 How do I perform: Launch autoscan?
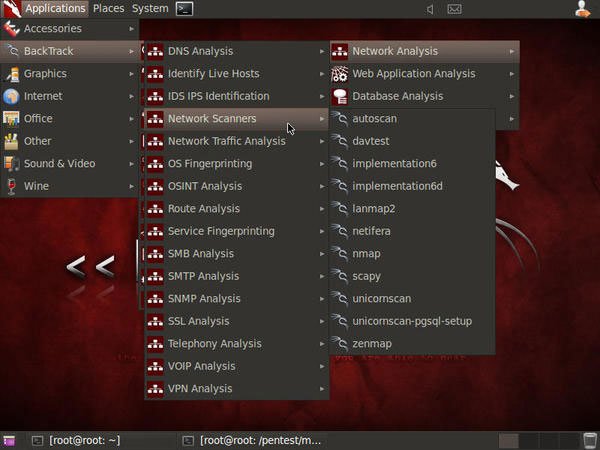[x=412, y=119]
